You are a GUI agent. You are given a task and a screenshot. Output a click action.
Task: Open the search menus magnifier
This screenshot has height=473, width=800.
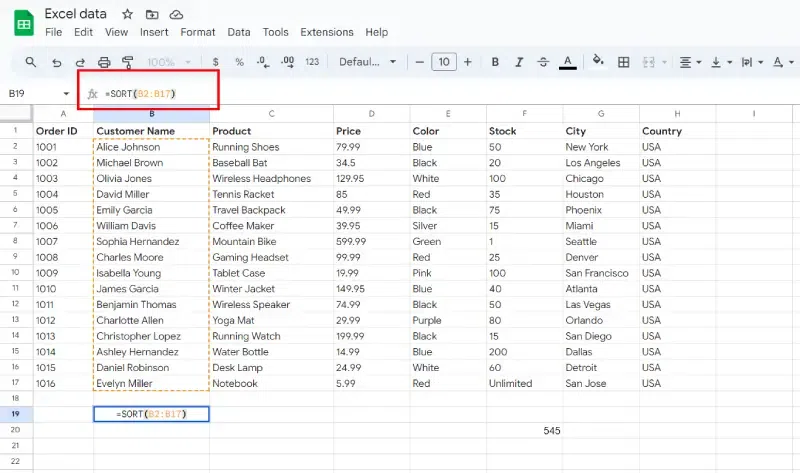(x=31, y=62)
